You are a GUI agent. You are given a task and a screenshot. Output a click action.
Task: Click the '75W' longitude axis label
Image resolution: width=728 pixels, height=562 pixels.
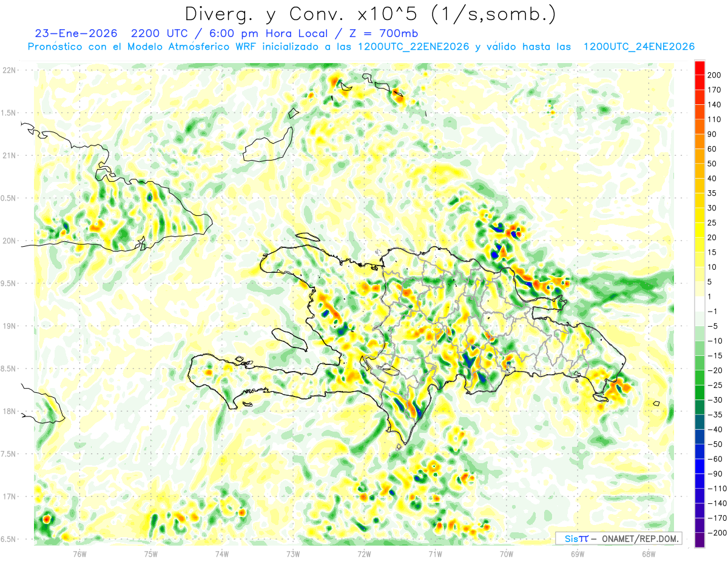tap(151, 554)
